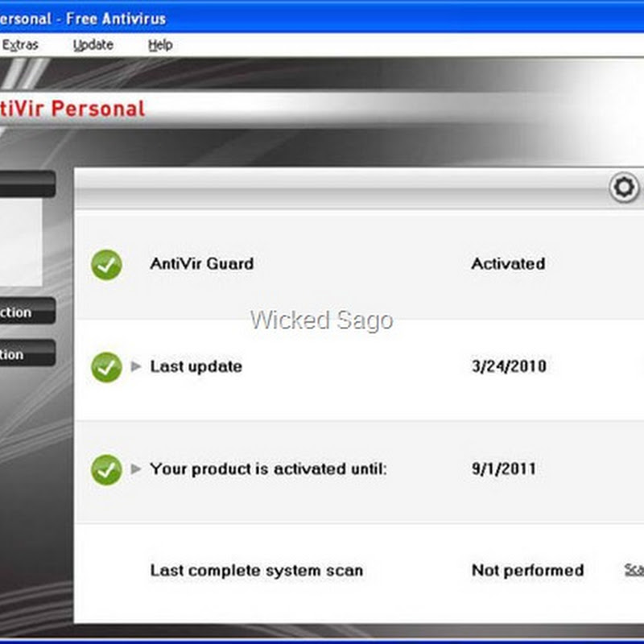Open the Extras menu
The height and width of the screenshot is (644, 644).
click(20, 45)
